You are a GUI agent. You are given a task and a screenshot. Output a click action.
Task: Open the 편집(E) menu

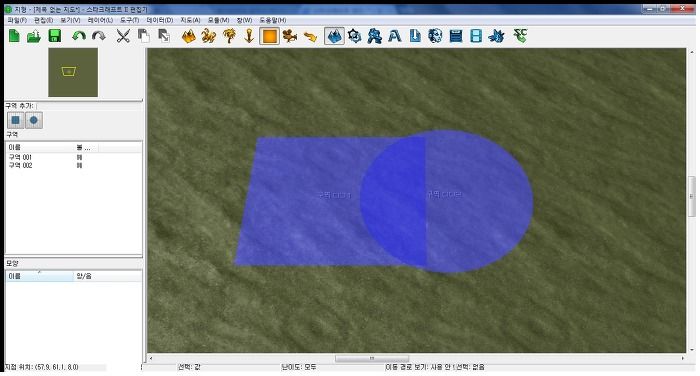click(x=44, y=20)
